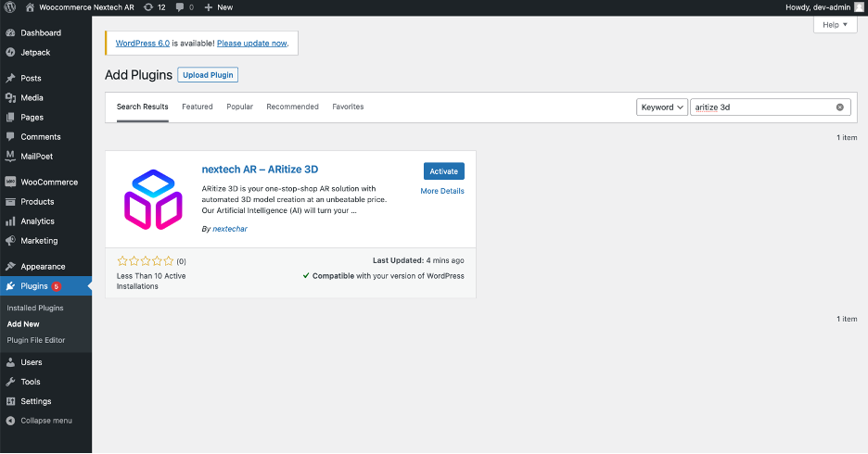Open Installed Plugins submenu item

(35, 308)
